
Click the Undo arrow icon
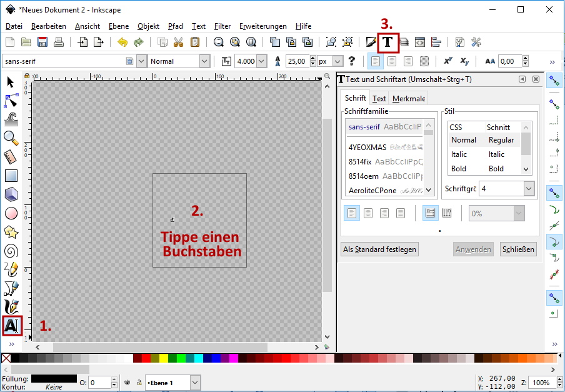click(122, 42)
